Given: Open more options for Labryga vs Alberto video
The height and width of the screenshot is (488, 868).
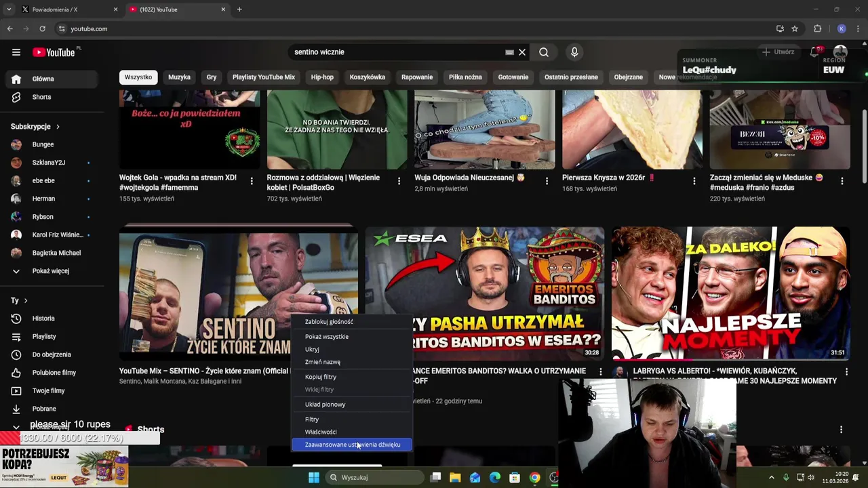Looking at the screenshot, I should [x=846, y=372].
